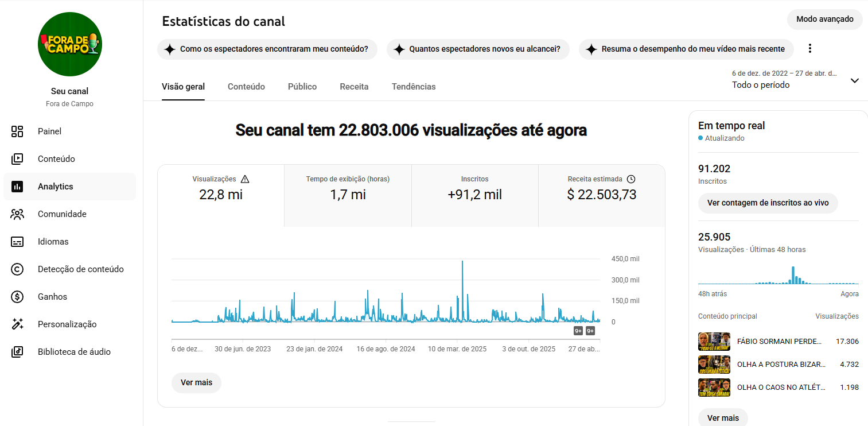The width and height of the screenshot is (868, 426).
Task: Open Biblioteca de áudio in sidebar
Action: point(70,352)
